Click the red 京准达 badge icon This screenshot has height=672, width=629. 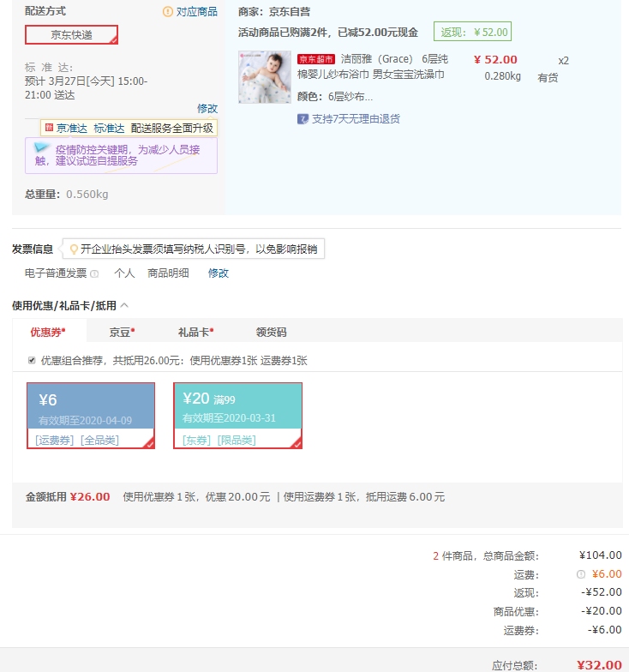(x=49, y=128)
